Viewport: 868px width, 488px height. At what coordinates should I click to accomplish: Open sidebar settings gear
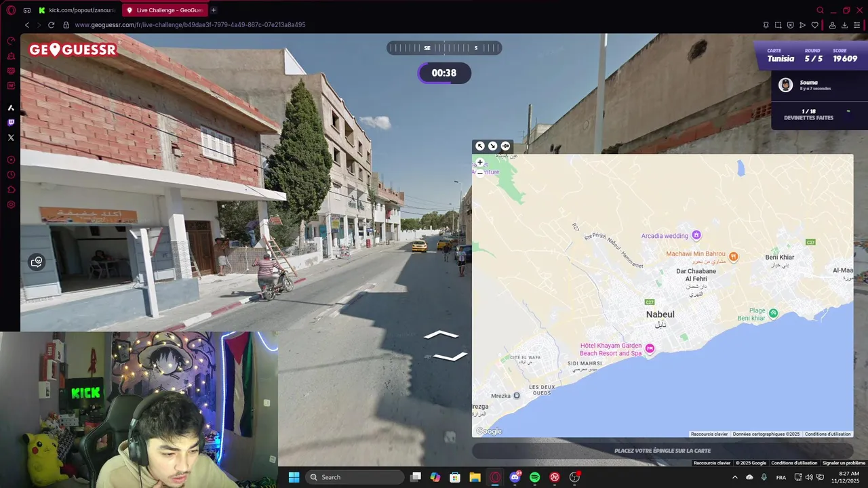pos(11,205)
